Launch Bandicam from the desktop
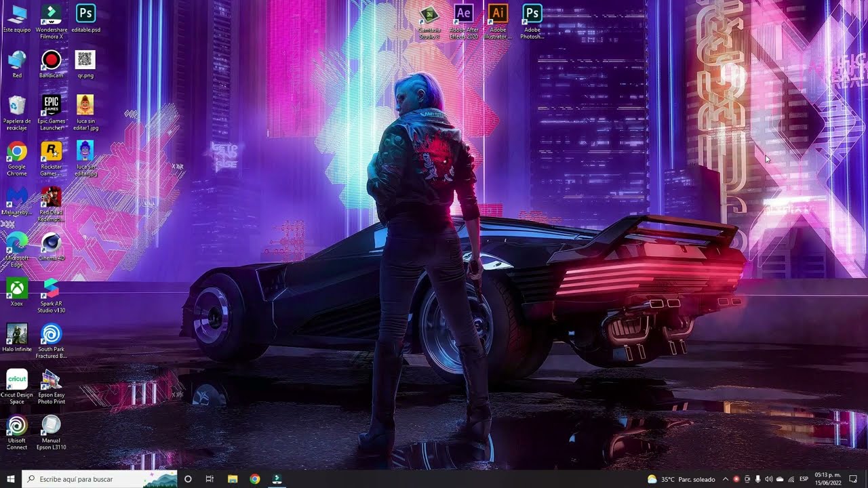Image resolution: width=868 pixels, height=488 pixels. (x=52, y=65)
